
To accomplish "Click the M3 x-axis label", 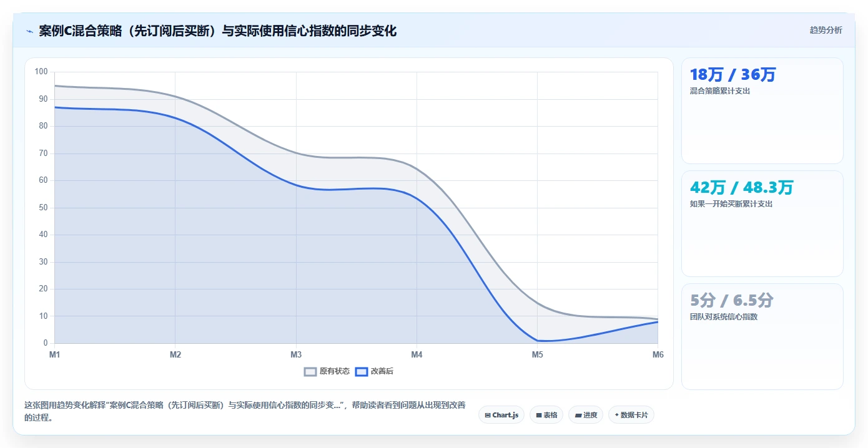I will point(296,354).
